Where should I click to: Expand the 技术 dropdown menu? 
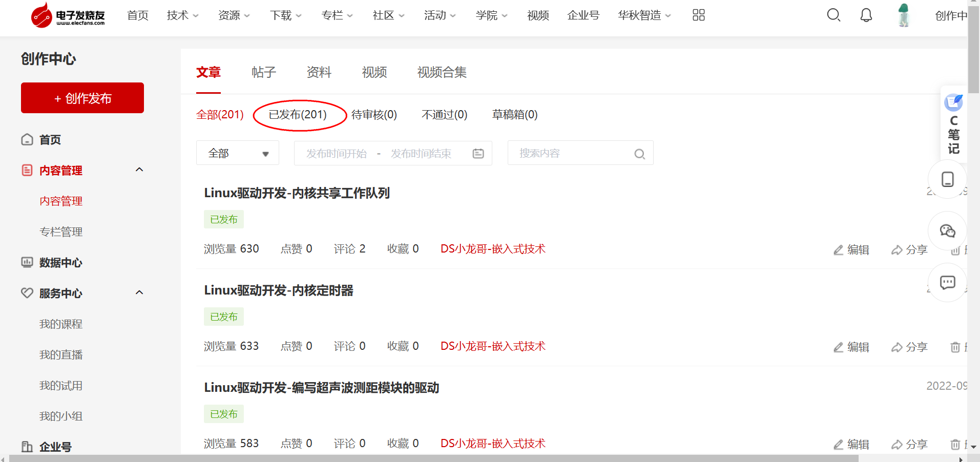[183, 15]
